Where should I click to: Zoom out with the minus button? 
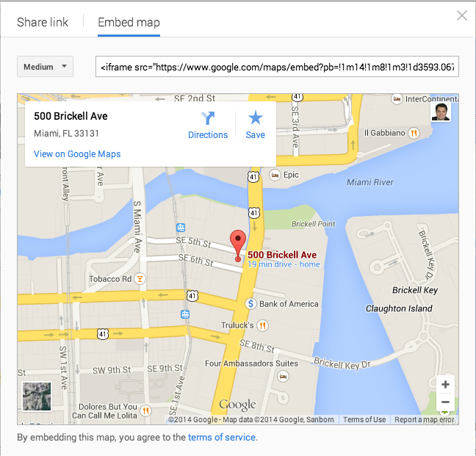445,402
